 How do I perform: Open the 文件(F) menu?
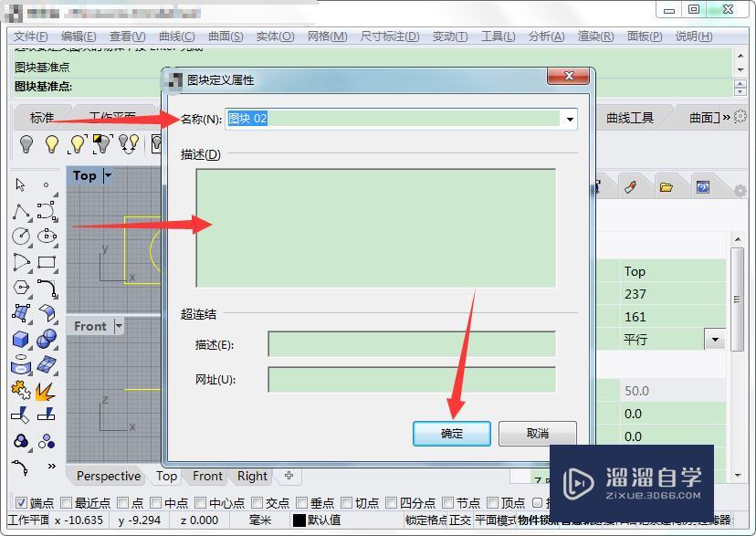pos(30,37)
